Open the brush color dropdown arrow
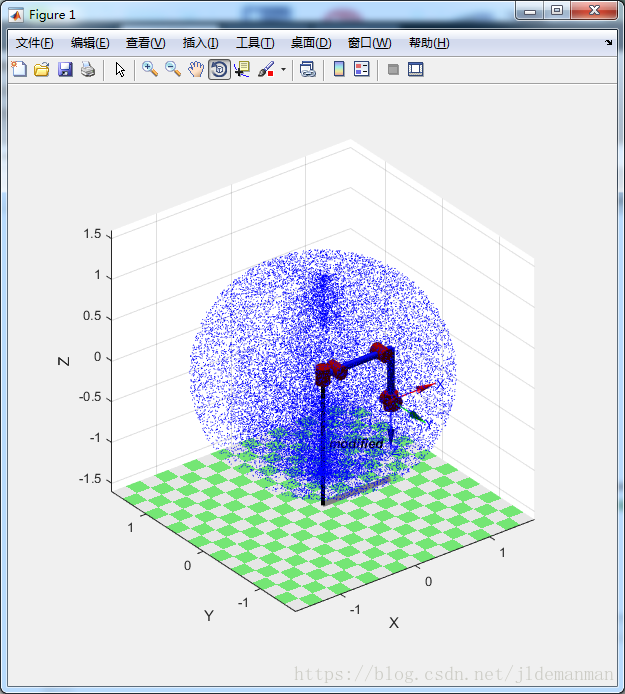The image size is (625, 694). pos(283,69)
